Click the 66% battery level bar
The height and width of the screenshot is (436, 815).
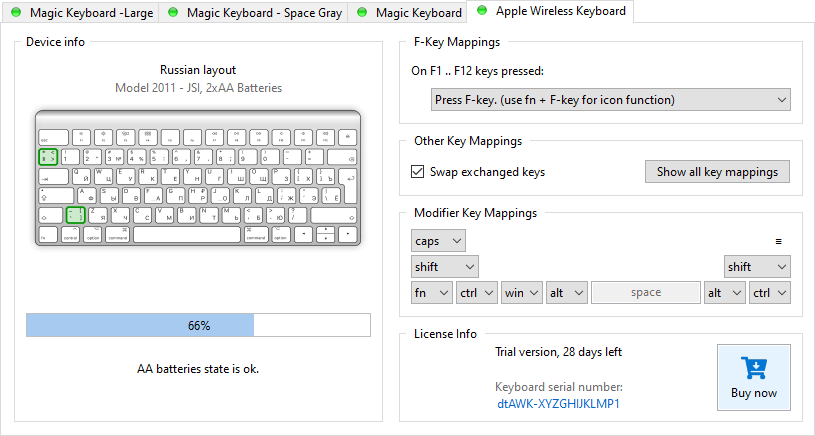pos(199,325)
